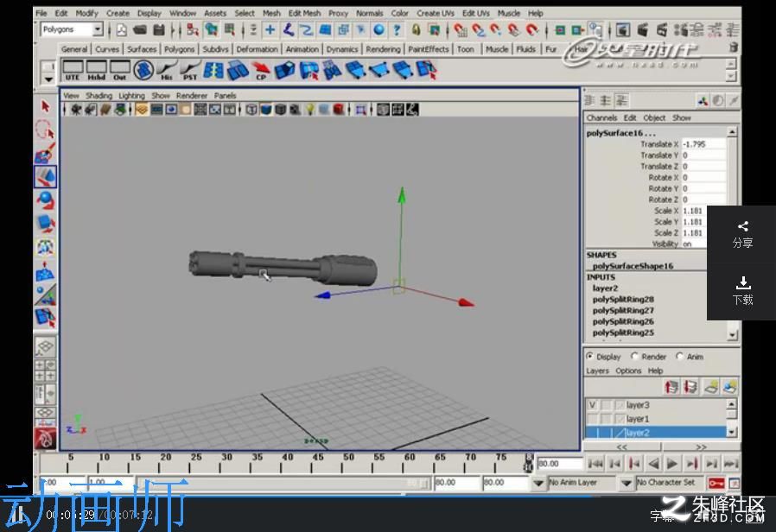Switch to single perspective view layout
This screenshot has width=776, height=532.
coord(46,346)
